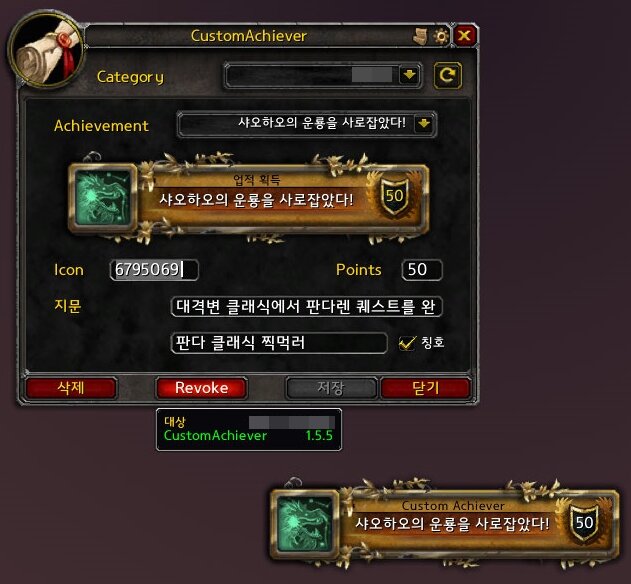The image size is (631, 584).
Task: Toggle the 칭호 title checkbox
Action: point(406,343)
